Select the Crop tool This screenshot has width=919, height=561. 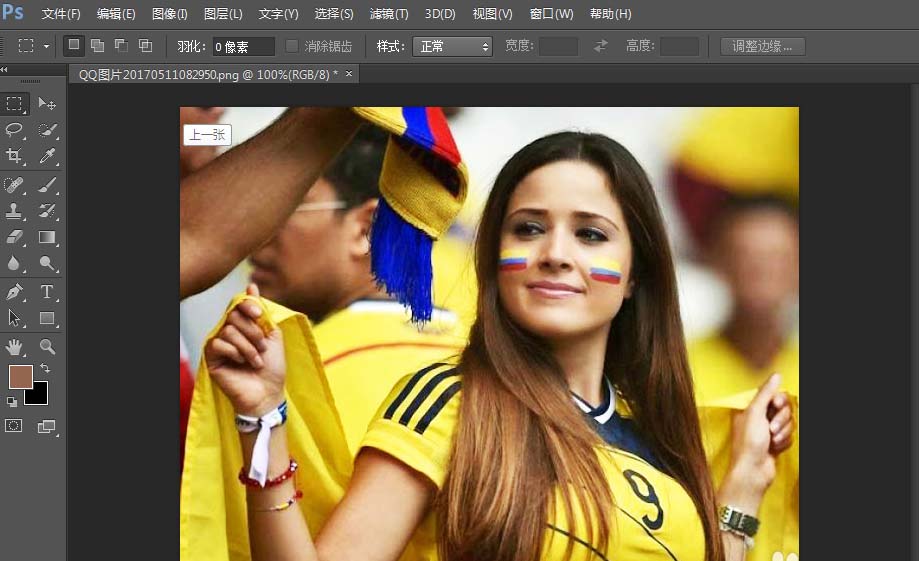pyautogui.click(x=15, y=155)
